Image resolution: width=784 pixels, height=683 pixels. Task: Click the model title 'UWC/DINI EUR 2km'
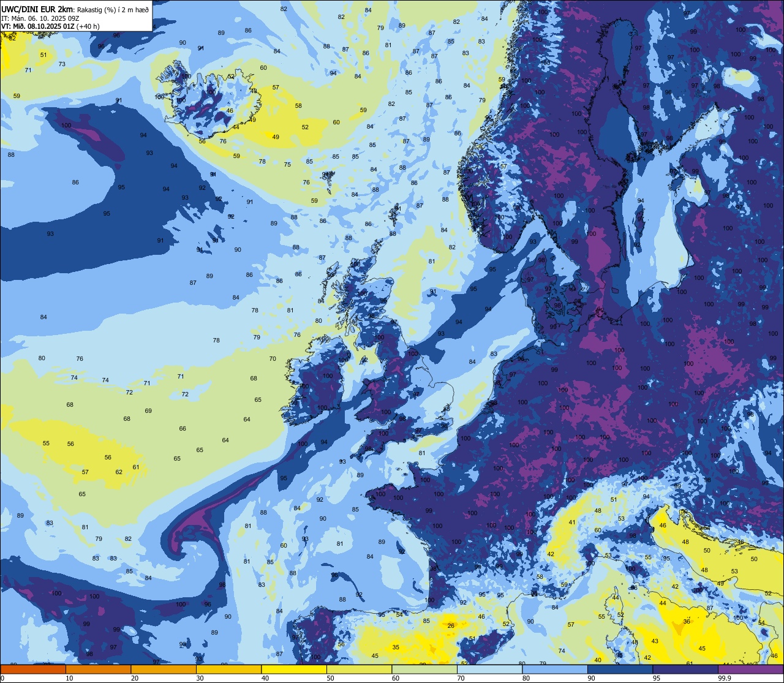click(37, 9)
